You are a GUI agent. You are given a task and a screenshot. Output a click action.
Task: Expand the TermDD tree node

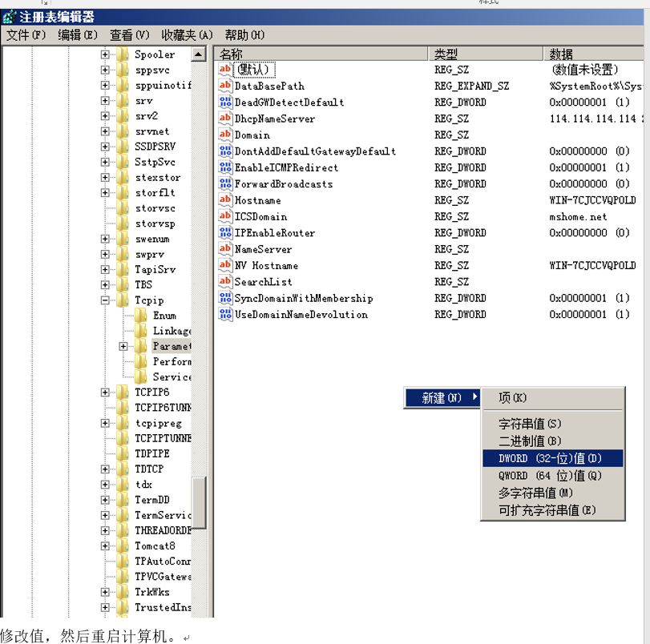tap(105, 500)
